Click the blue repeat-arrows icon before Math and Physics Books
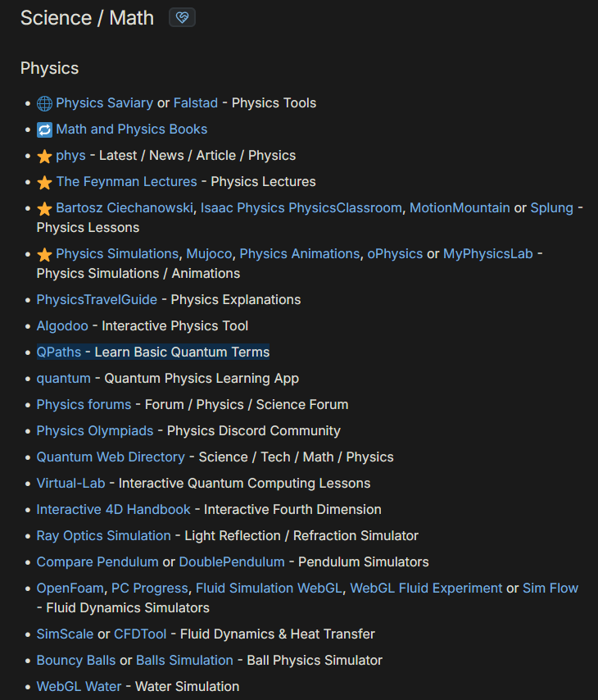Image resolution: width=598 pixels, height=700 pixels. (x=44, y=130)
